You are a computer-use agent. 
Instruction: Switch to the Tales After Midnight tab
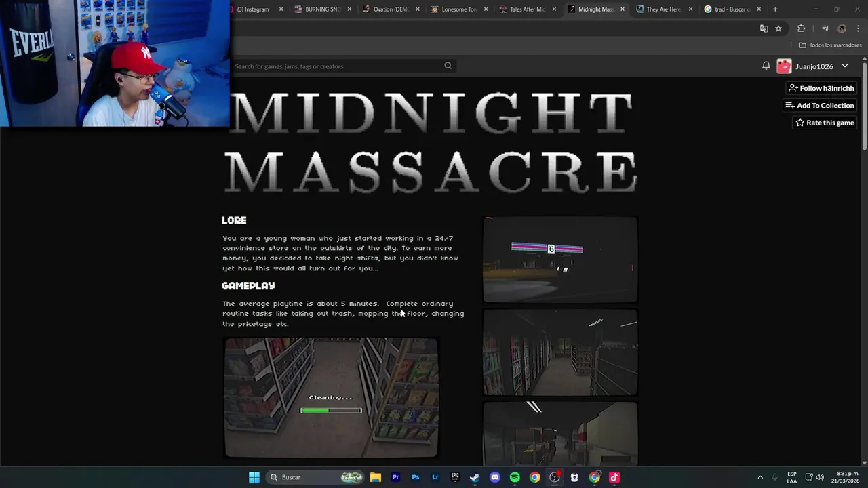pyautogui.click(x=527, y=9)
